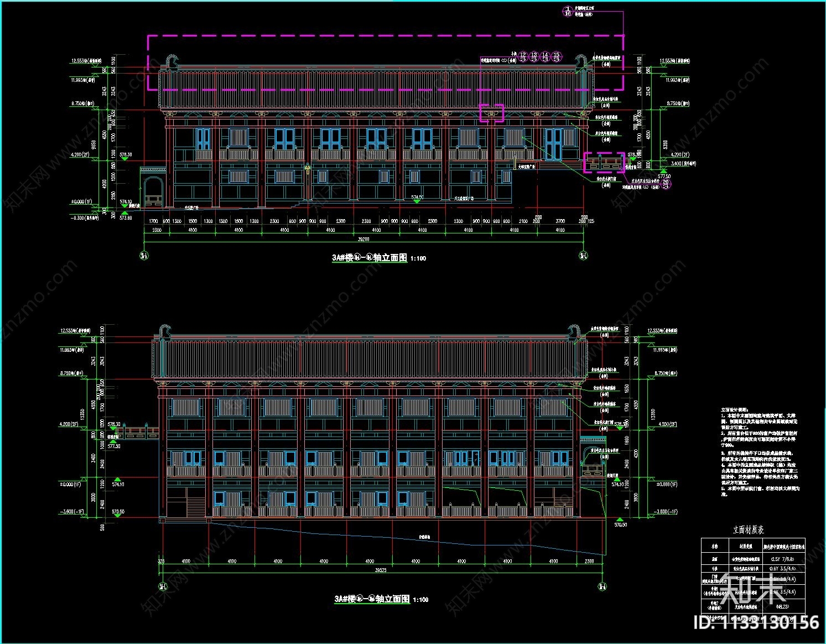Click the 39200 overall dimension text
The height and width of the screenshot is (644, 826).
(x=363, y=239)
